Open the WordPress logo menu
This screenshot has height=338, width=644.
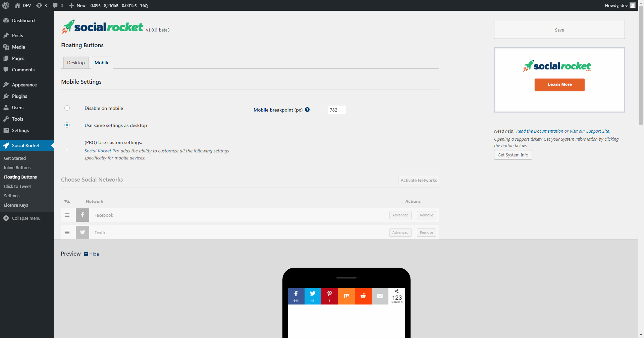click(x=6, y=5)
